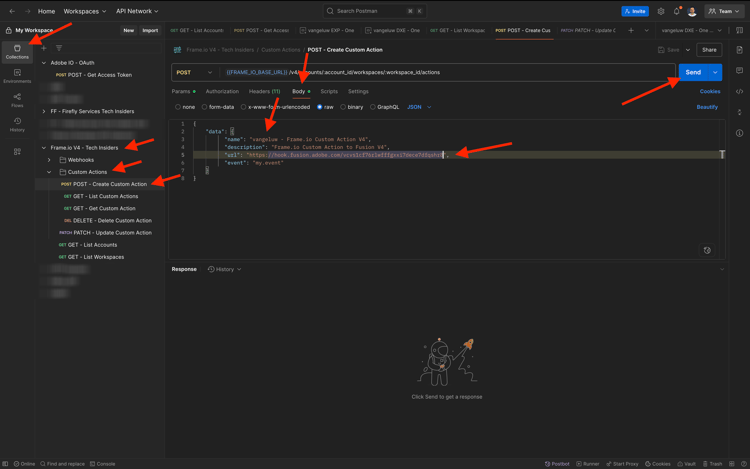Viewport: 750px width, 469px height.
Task: Open Flows in the left sidebar
Action: [17, 100]
